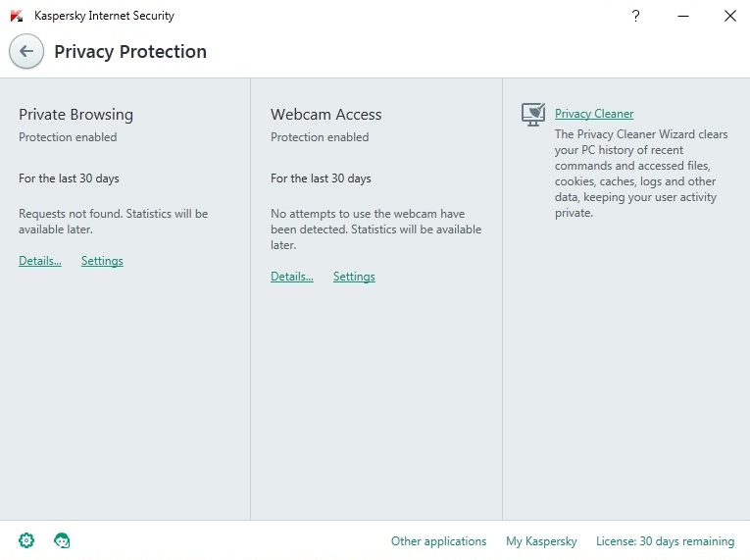Open help via the question mark icon
750x560 pixels.
pos(635,16)
